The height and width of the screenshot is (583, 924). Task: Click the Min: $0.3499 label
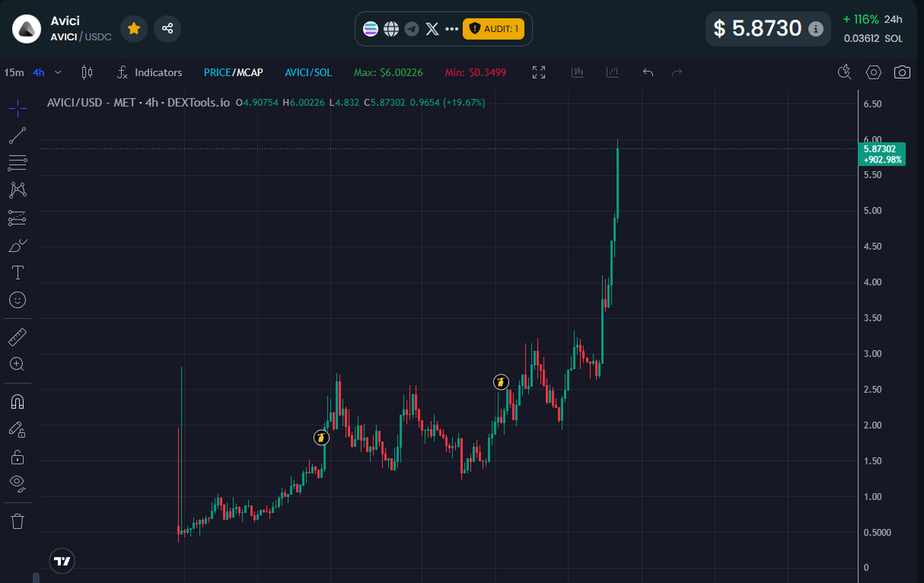(476, 72)
